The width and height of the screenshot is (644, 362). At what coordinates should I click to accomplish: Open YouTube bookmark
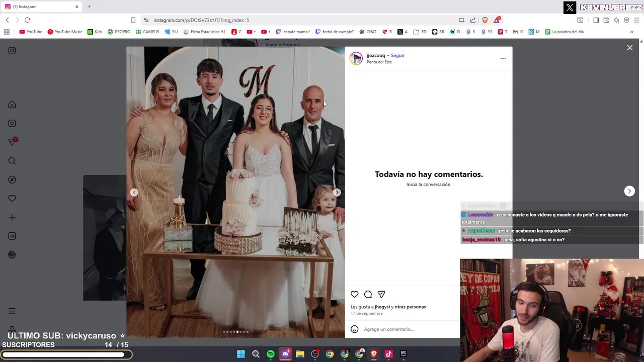31,32
